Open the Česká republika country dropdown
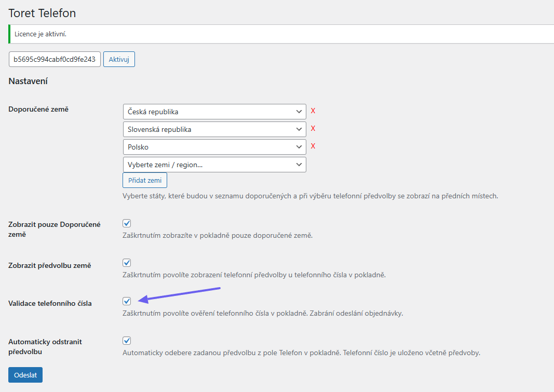 (x=214, y=112)
